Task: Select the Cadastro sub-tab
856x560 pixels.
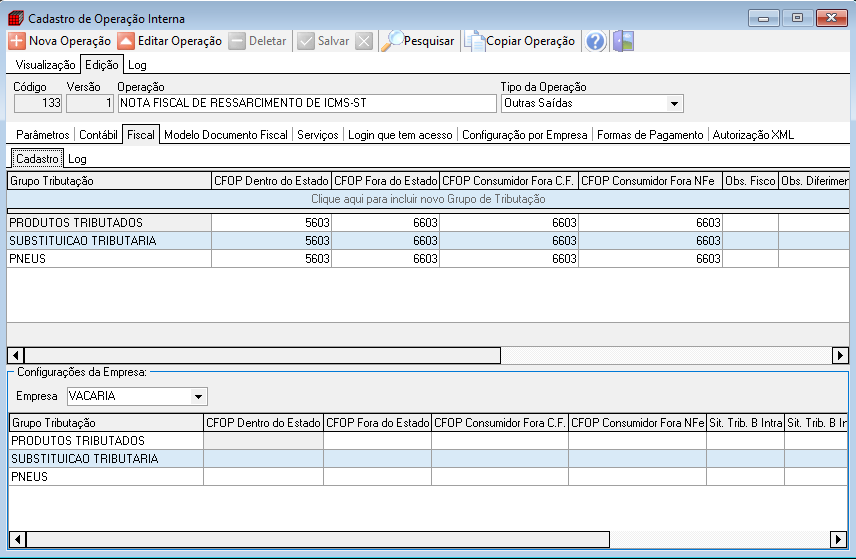Action: [37, 158]
